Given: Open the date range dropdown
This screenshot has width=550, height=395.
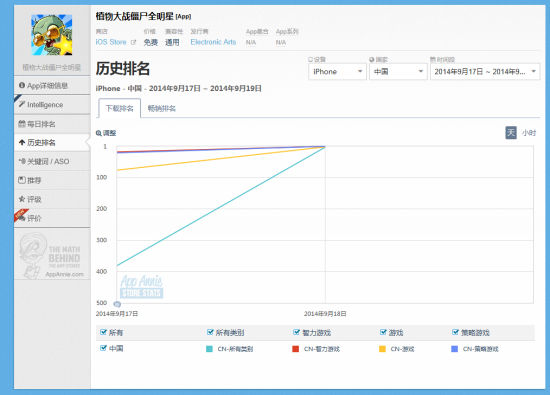Looking at the screenshot, I should click(485, 72).
